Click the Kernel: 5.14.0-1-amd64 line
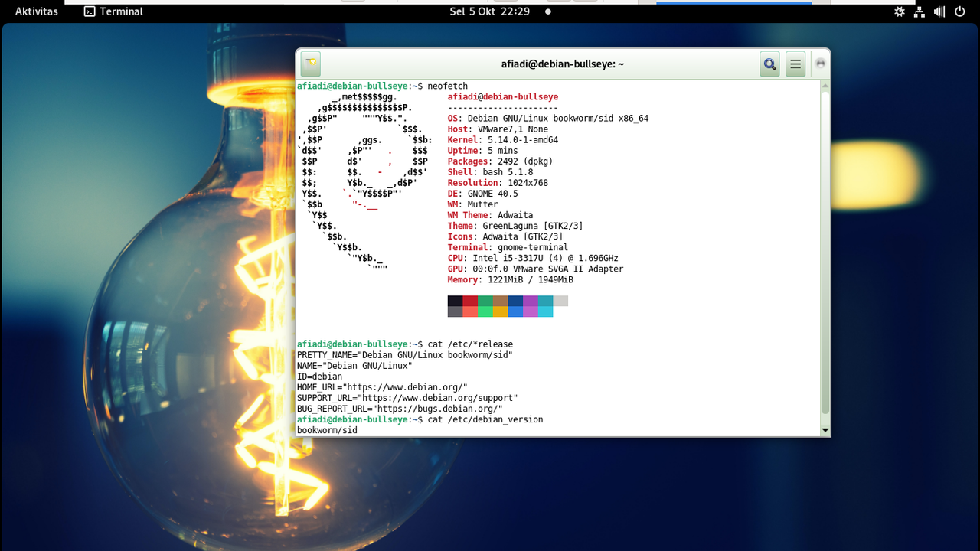Viewport: 980px width, 551px height. coord(503,140)
